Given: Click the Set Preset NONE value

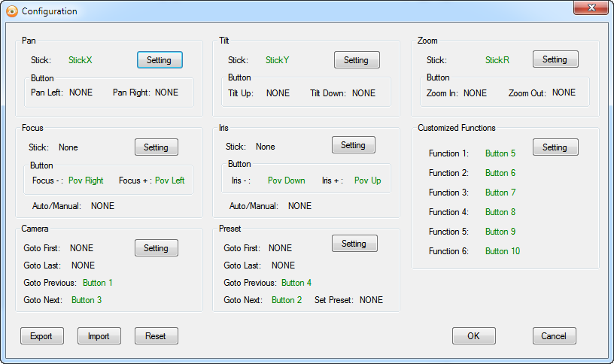Looking at the screenshot, I should coord(371,300).
